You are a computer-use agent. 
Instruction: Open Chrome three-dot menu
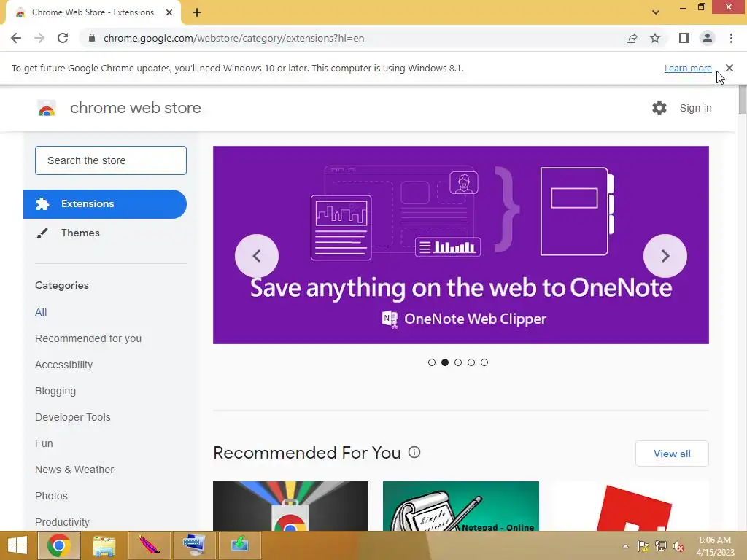[731, 38]
